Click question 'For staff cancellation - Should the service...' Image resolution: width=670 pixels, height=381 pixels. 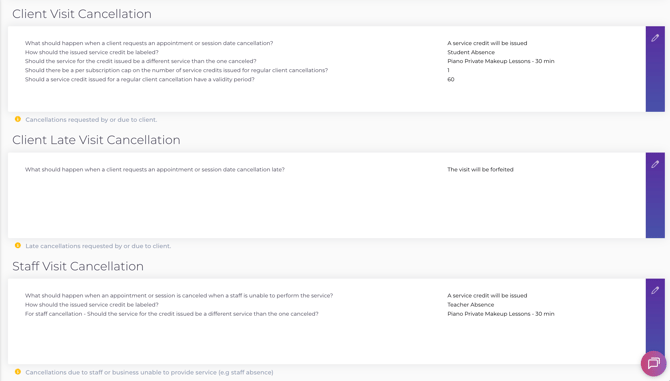(x=172, y=314)
